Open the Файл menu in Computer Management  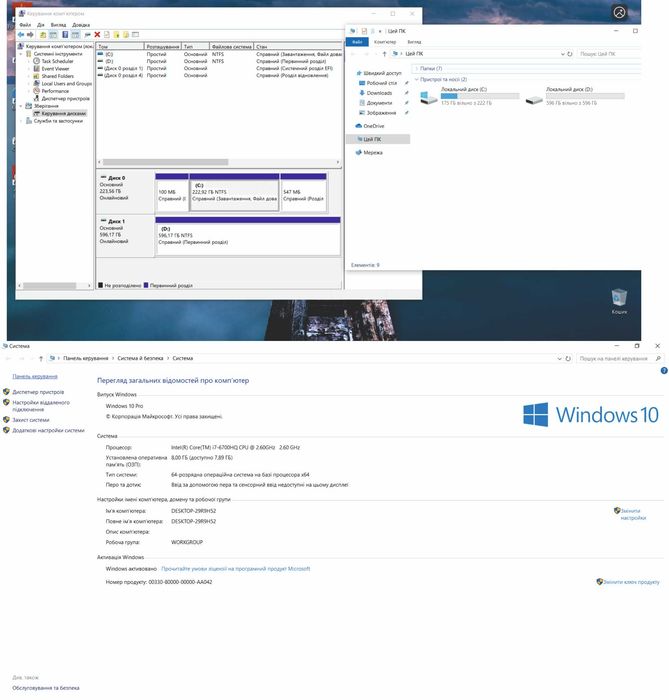point(25,25)
